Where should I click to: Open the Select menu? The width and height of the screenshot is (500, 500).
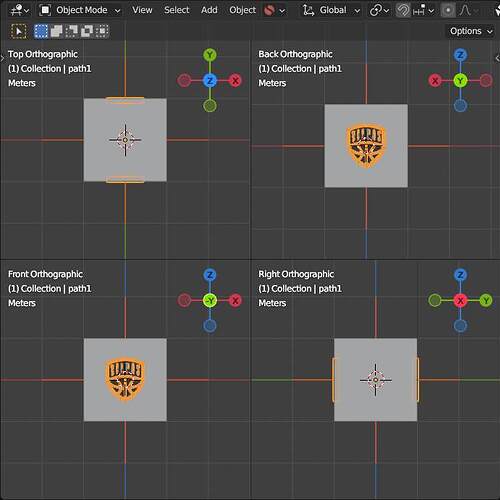tap(176, 10)
